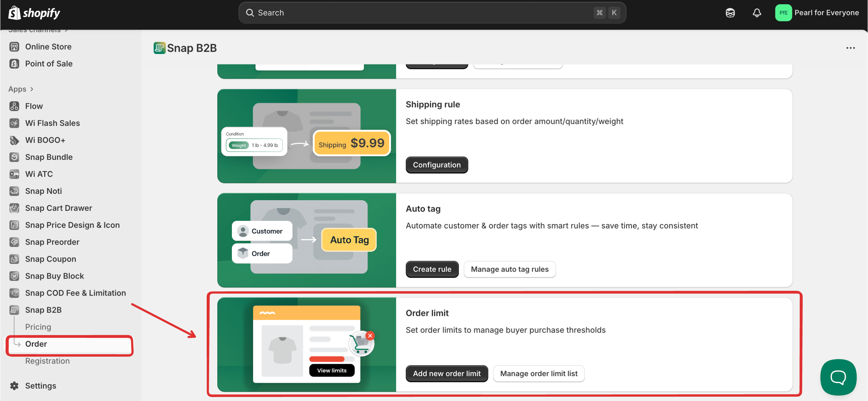This screenshot has width=868, height=401.
Task: Select the Pricing submenu item
Action: pyautogui.click(x=38, y=327)
